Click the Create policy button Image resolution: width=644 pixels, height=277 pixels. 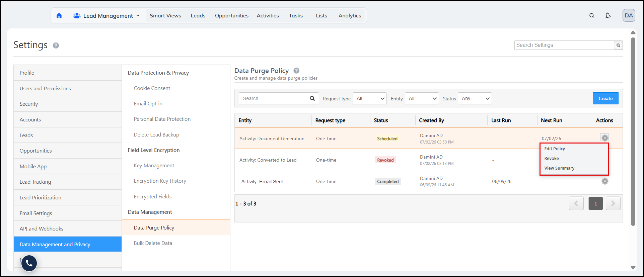[605, 98]
